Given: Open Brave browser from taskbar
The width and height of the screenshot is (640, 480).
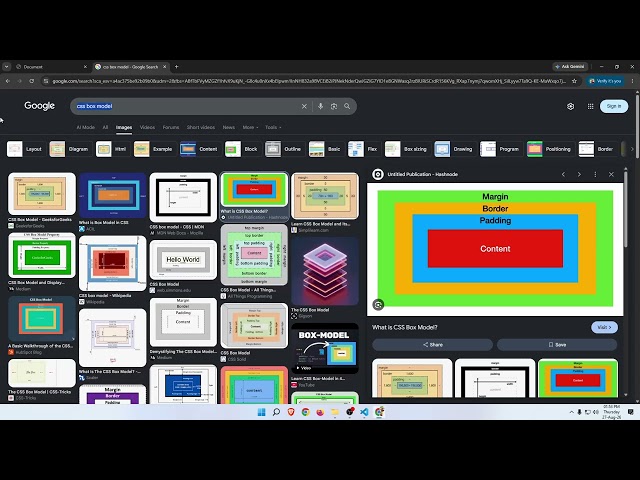Looking at the screenshot, I should click(291, 412).
